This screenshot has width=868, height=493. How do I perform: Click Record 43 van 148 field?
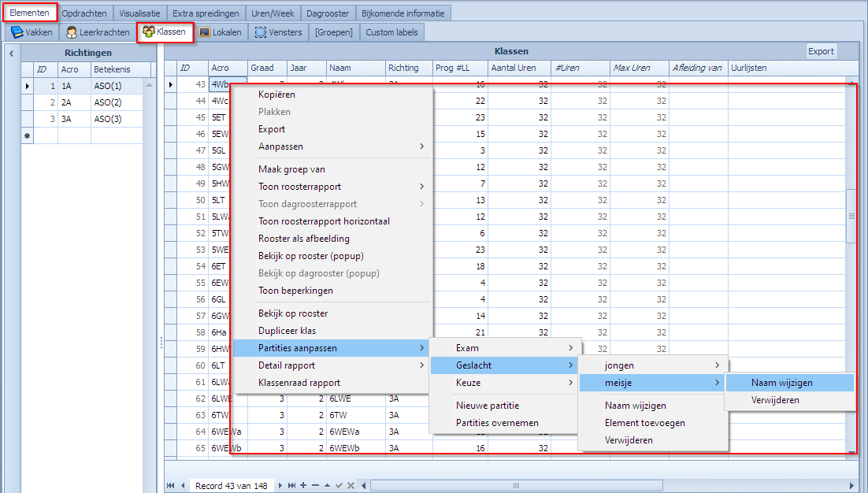click(232, 485)
